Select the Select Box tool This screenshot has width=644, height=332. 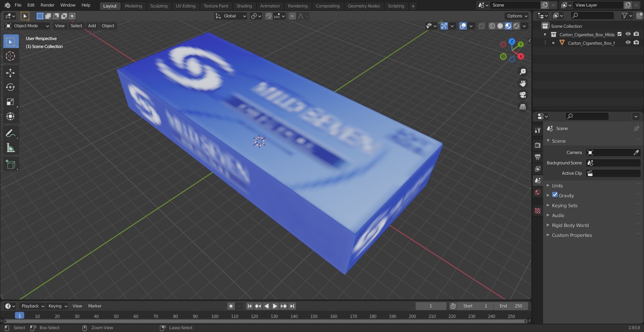coord(10,41)
